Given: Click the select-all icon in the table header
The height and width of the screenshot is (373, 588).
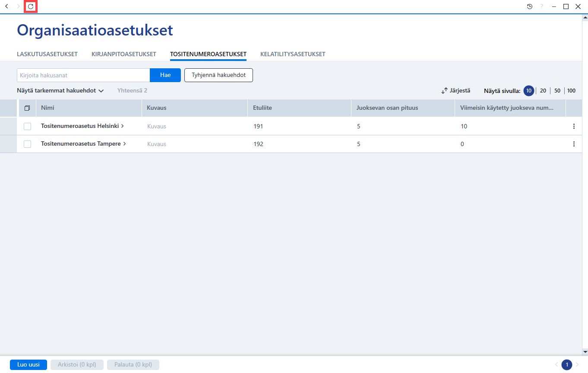Looking at the screenshot, I should coord(27,108).
